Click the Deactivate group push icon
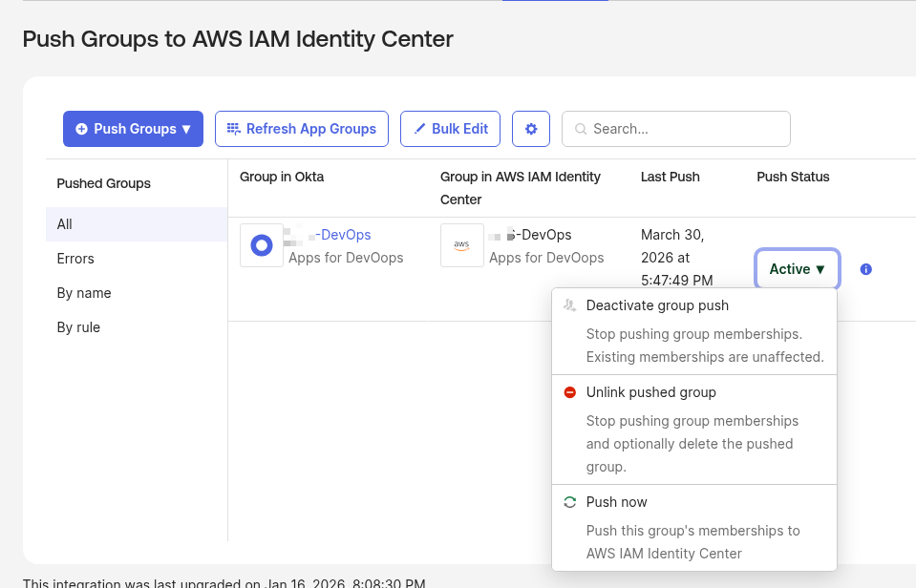Image resolution: width=916 pixels, height=588 pixels. [x=570, y=305]
